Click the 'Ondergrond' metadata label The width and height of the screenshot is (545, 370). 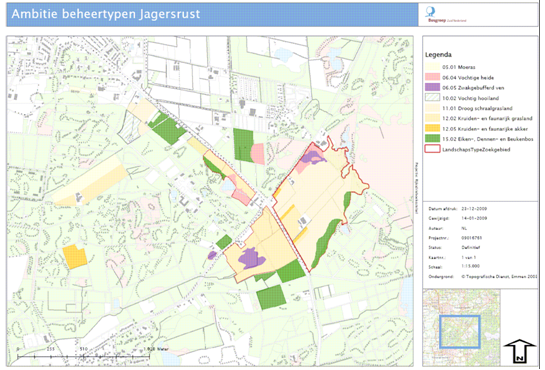(x=439, y=277)
